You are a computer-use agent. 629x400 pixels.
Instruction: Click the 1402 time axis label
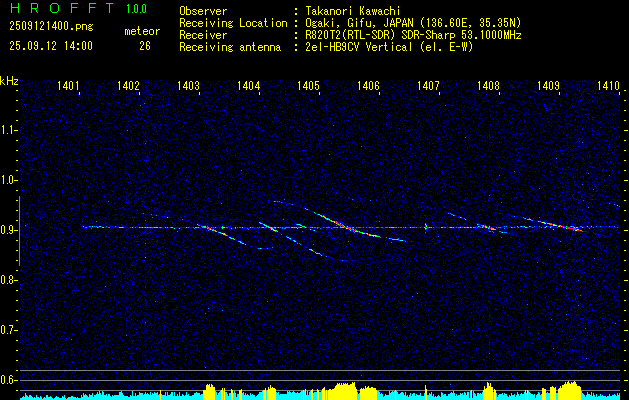pyautogui.click(x=128, y=85)
